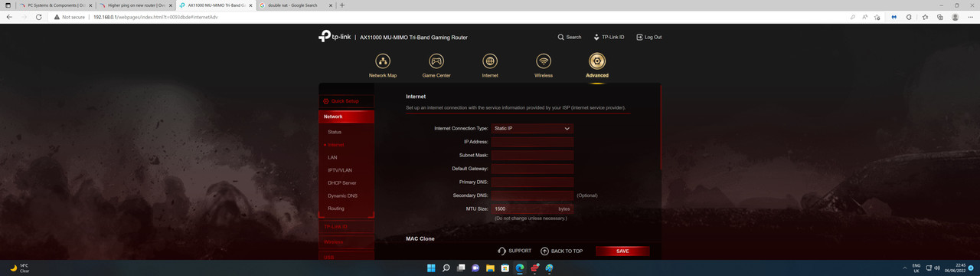Image resolution: width=980 pixels, height=276 pixels.
Task: Switch to double nat Google Search tab
Action: pos(296,5)
